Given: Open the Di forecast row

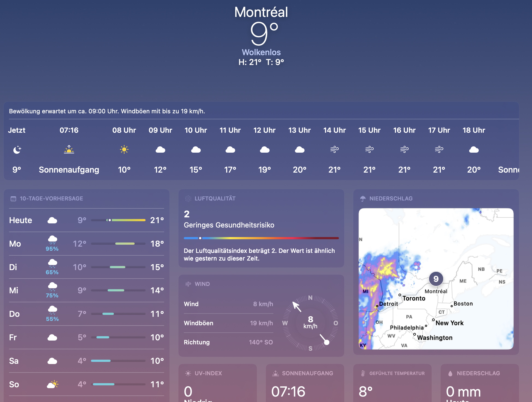Looking at the screenshot, I should coord(86,267).
